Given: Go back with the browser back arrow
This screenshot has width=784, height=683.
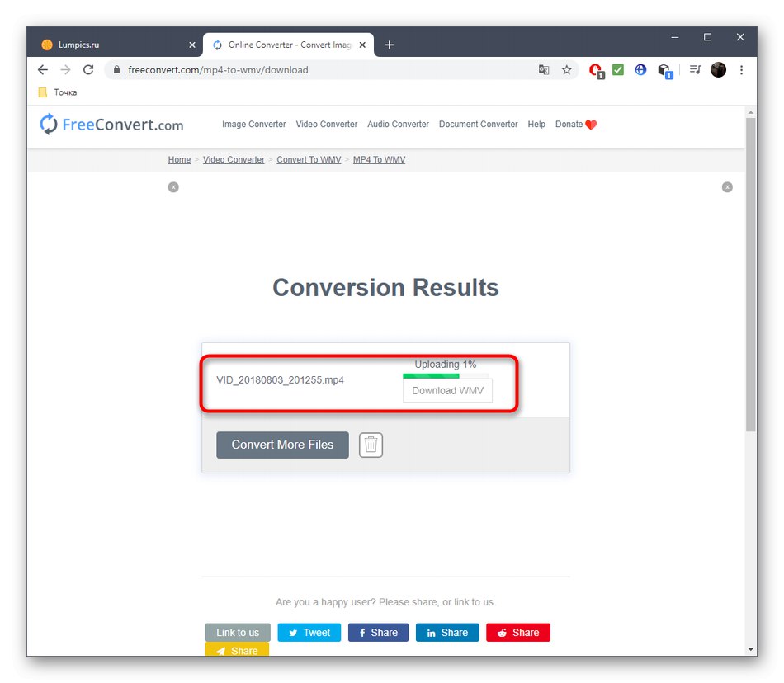Looking at the screenshot, I should [43, 70].
